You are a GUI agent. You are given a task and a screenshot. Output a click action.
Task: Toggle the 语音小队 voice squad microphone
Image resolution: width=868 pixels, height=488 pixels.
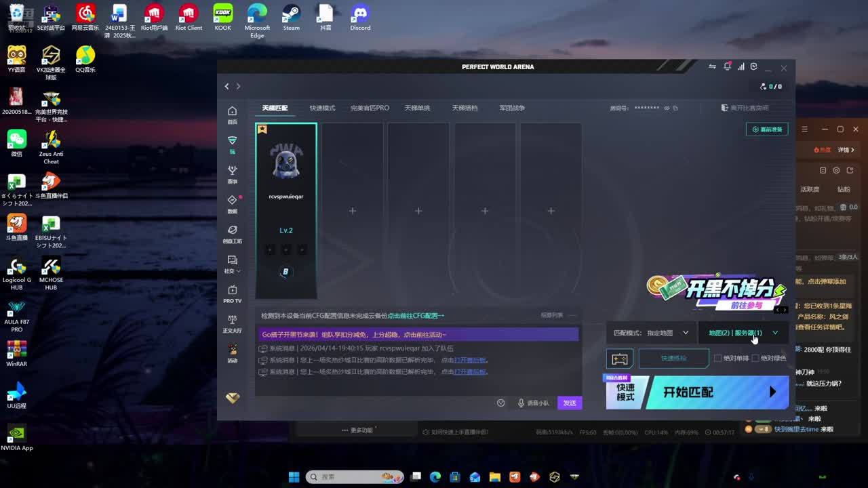click(x=533, y=403)
